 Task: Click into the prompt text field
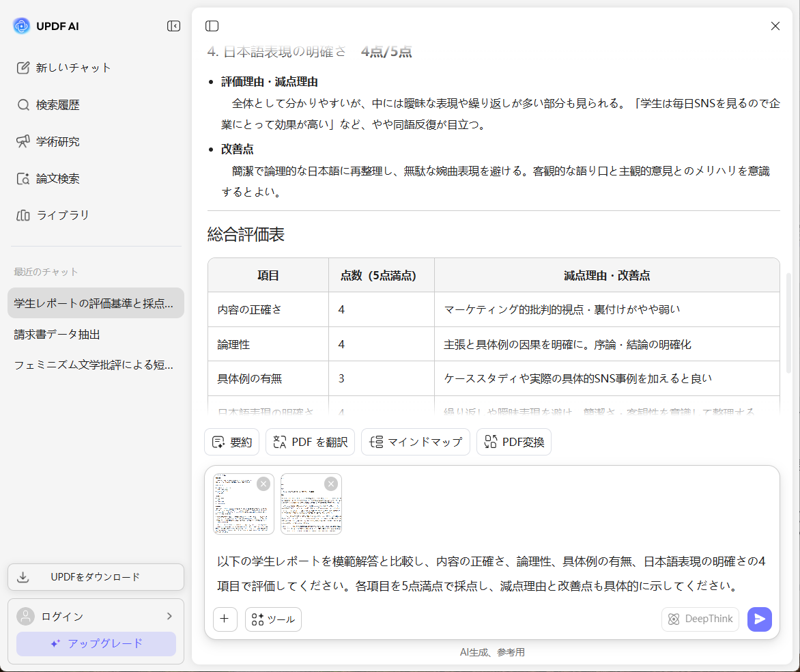[x=491, y=574]
